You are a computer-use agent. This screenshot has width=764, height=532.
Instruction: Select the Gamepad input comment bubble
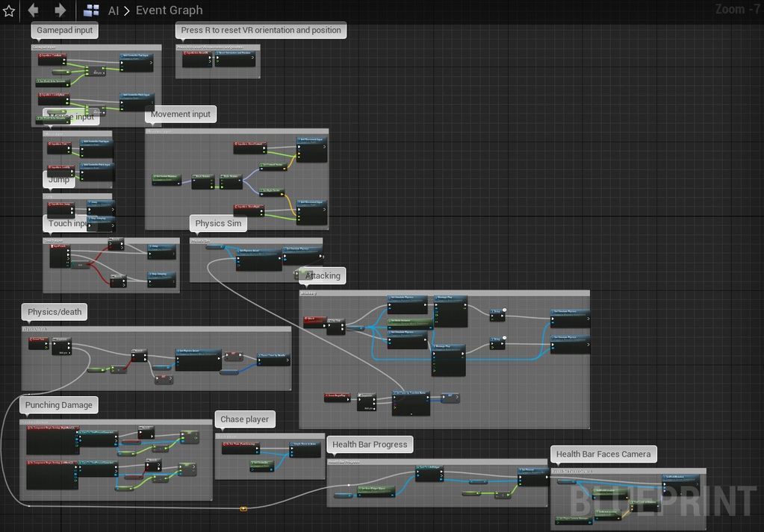coord(65,31)
